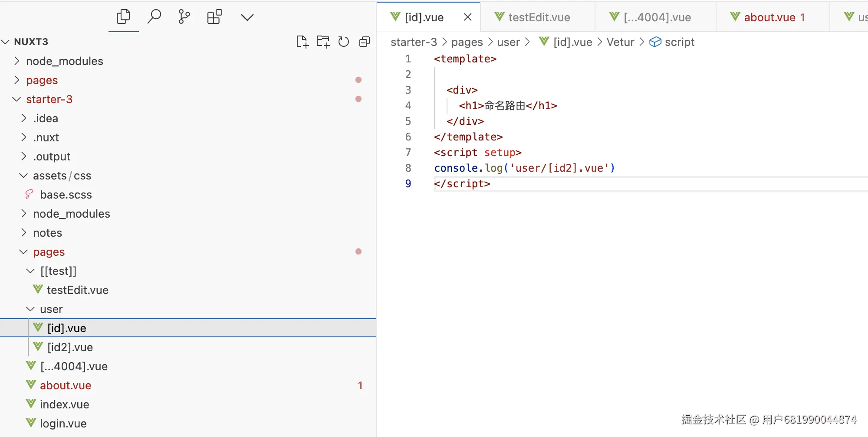The height and width of the screenshot is (437, 868).
Task: Expand the top-level node_modules folder
Action: [17, 61]
